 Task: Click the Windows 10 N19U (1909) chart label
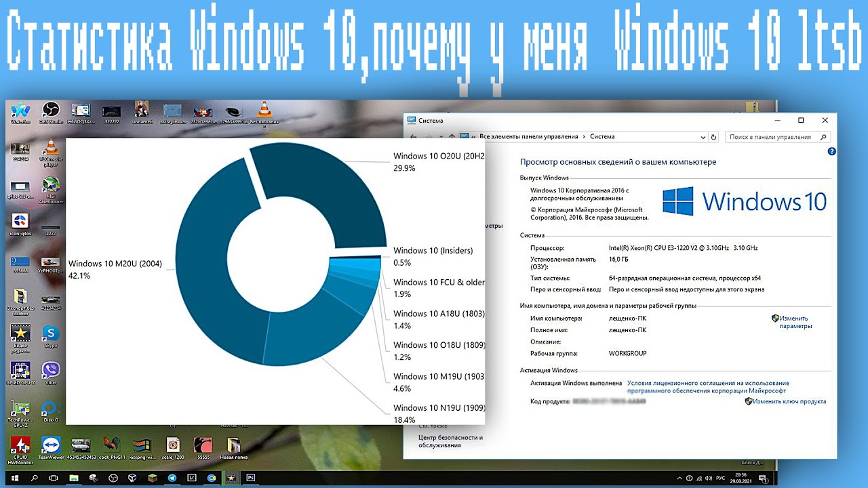pos(439,413)
